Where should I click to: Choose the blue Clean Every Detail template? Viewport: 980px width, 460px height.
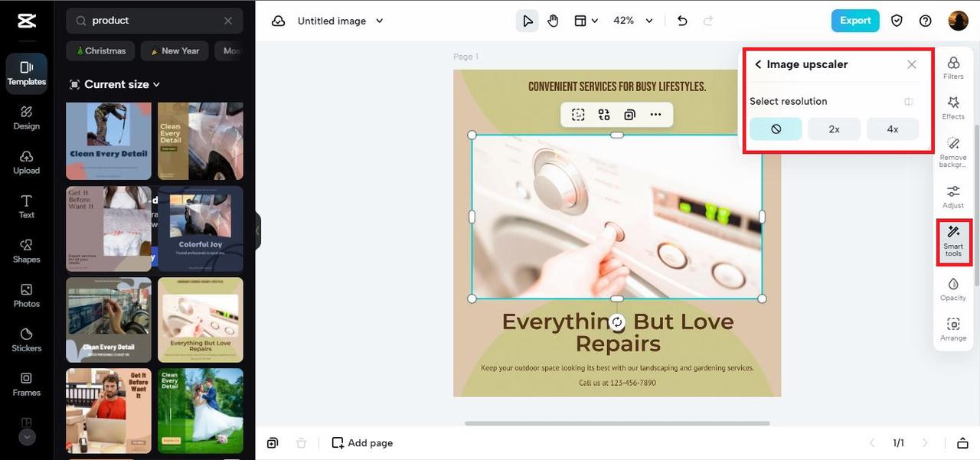(x=109, y=141)
